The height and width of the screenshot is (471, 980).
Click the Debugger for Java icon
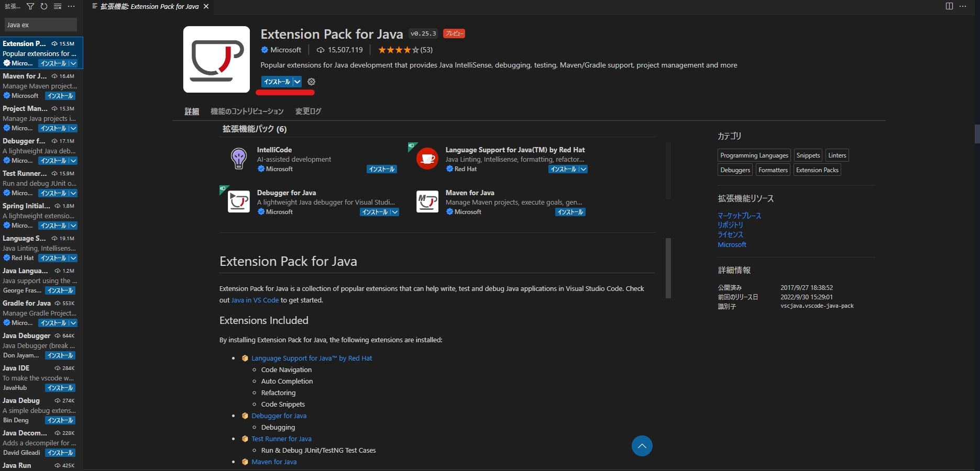239,201
